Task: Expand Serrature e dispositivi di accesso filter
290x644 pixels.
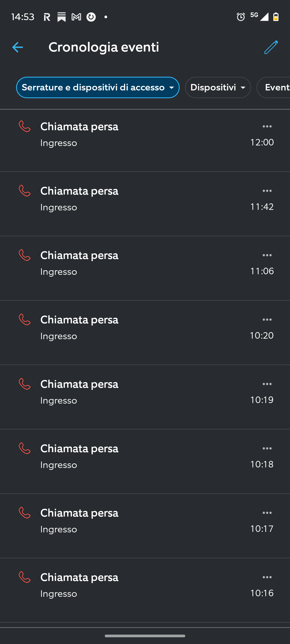Action: point(98,87)
